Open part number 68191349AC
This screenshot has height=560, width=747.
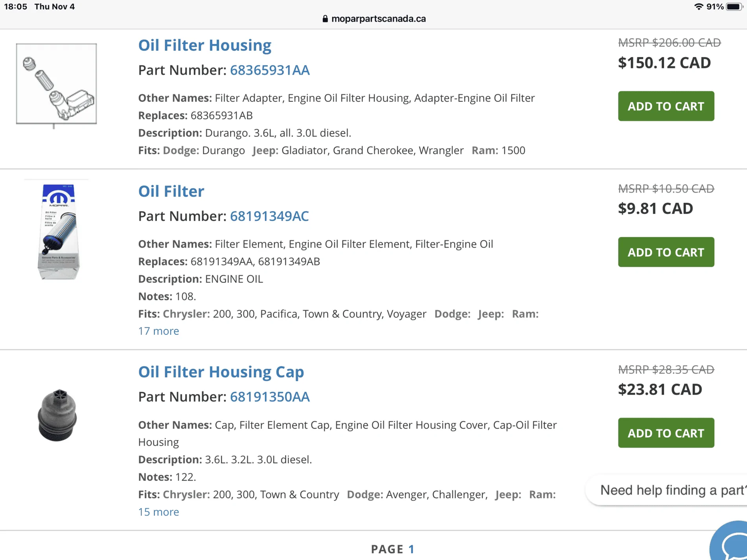pos(269,216)
